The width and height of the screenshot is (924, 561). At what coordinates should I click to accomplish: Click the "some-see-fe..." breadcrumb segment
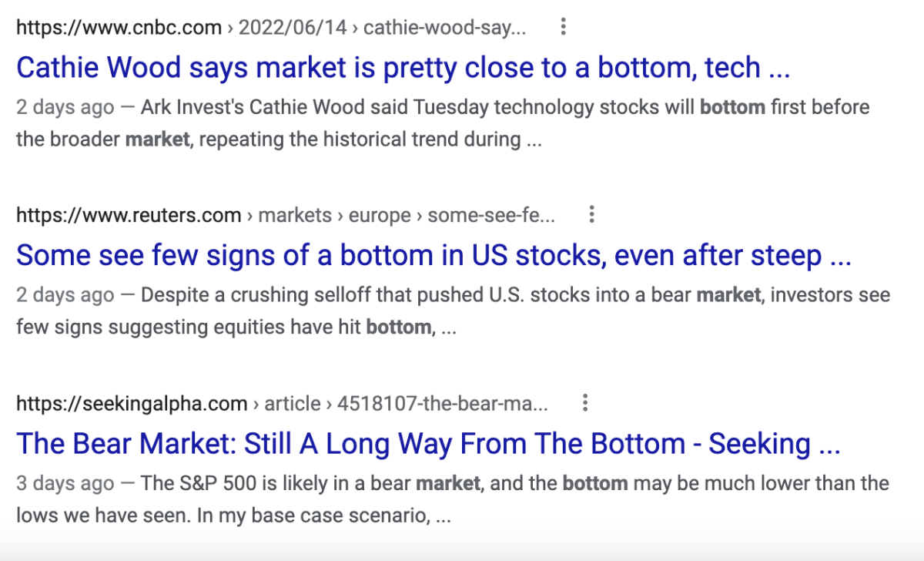[x=491, y=215]
